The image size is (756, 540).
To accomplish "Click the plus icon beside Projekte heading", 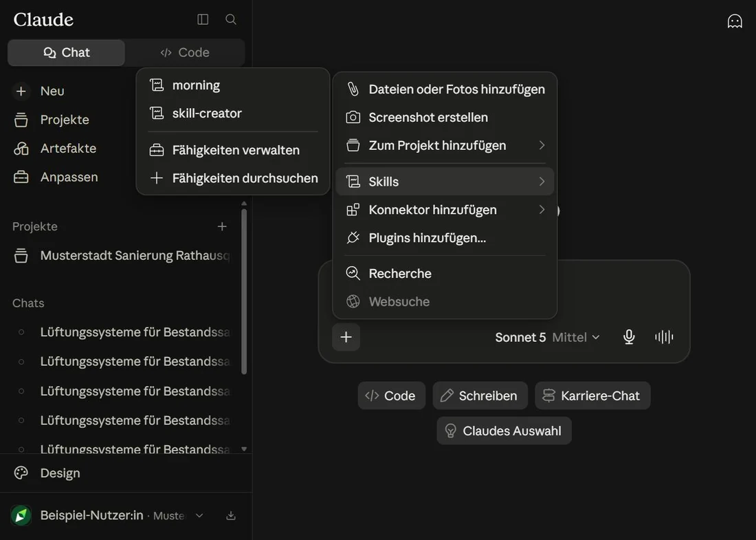I will coord(222,226).
